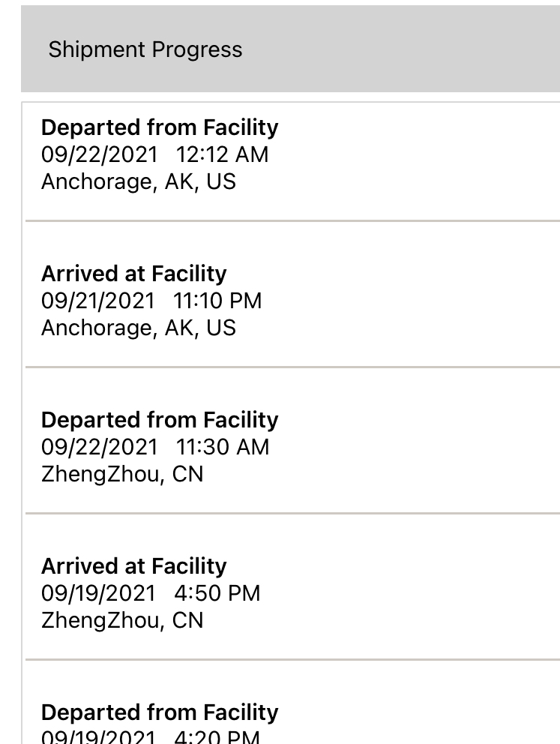This screenshot has width=560, height=744.
Task: Click the date beside the 4:50 PM time
Action: click(98, 593)
